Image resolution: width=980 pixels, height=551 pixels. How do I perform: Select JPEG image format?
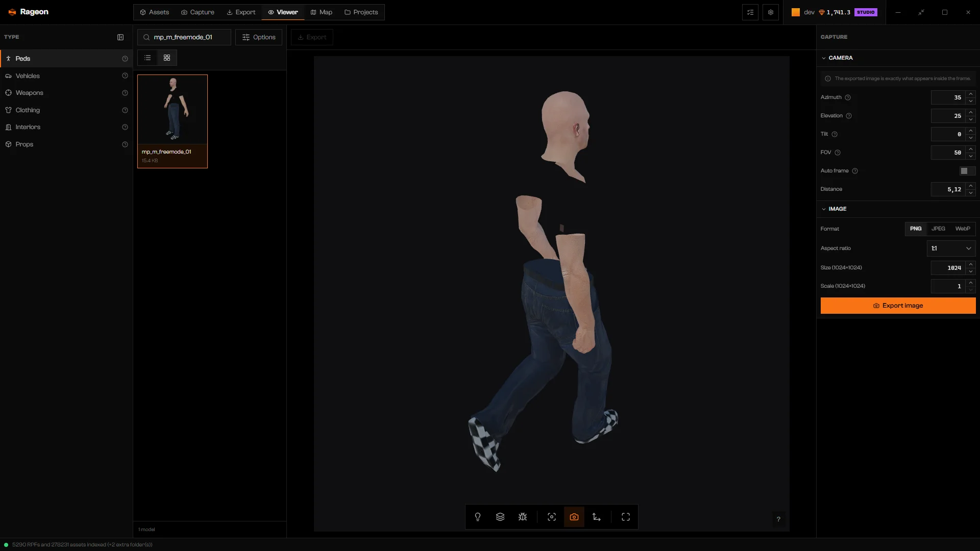tap(938, 229)
